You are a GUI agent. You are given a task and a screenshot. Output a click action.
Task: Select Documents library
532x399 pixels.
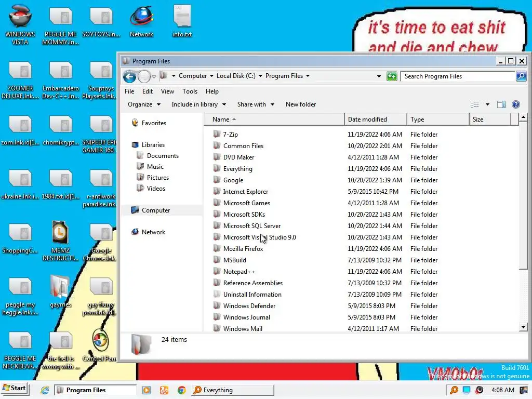(163, 156)
